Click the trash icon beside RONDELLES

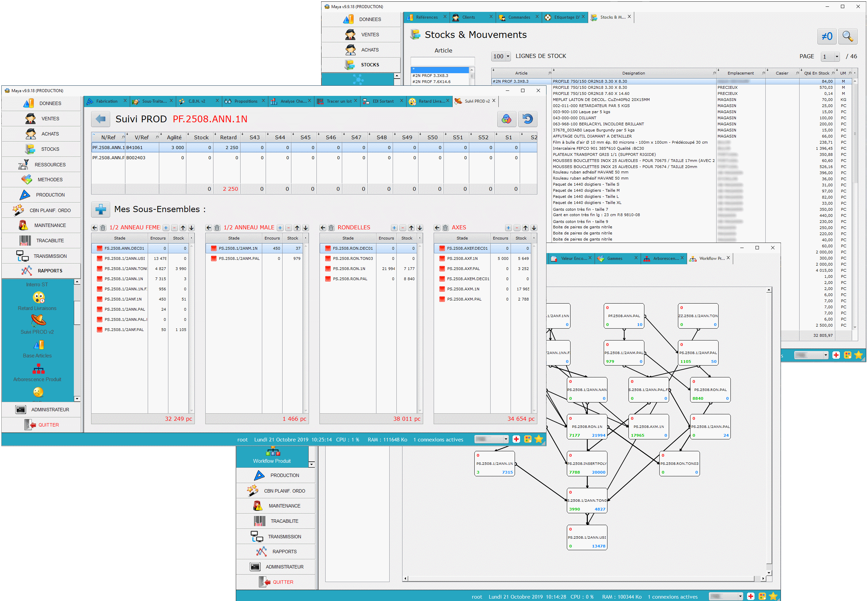(331, 228)
